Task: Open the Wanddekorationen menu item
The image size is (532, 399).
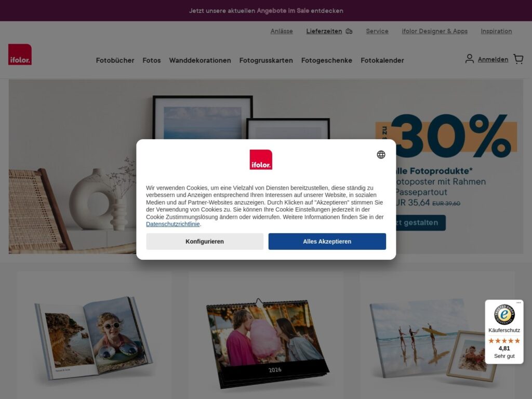Action: click(200, 60)
